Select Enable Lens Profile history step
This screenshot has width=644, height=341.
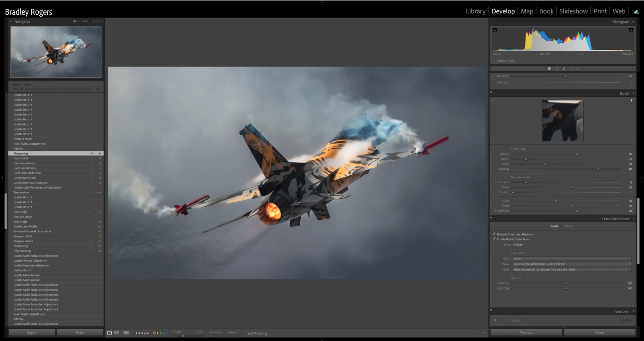coord(56,226)
